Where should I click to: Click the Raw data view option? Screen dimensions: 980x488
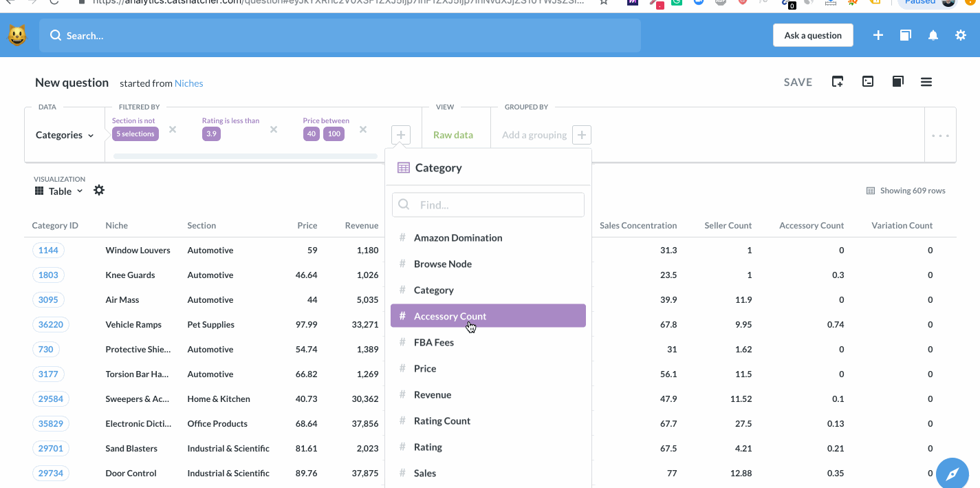(453, 135)
